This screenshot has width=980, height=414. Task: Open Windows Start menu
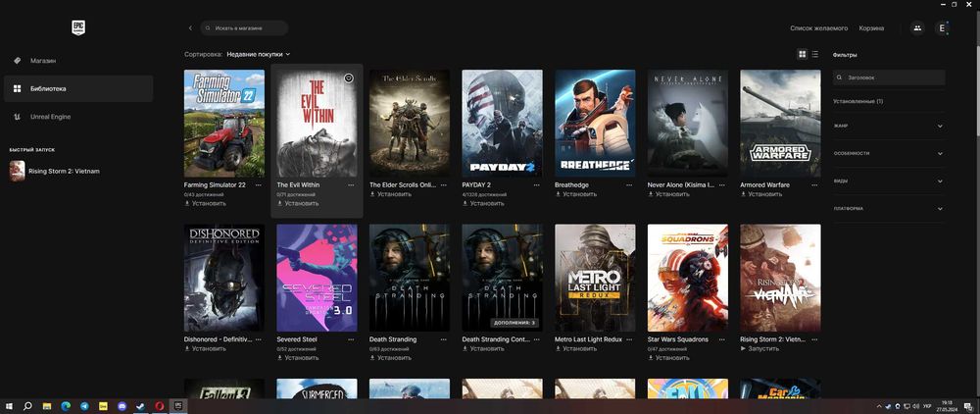click(9, 406)
